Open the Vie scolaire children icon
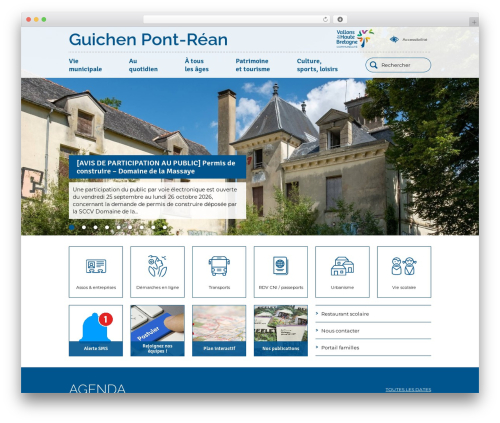 404,266
